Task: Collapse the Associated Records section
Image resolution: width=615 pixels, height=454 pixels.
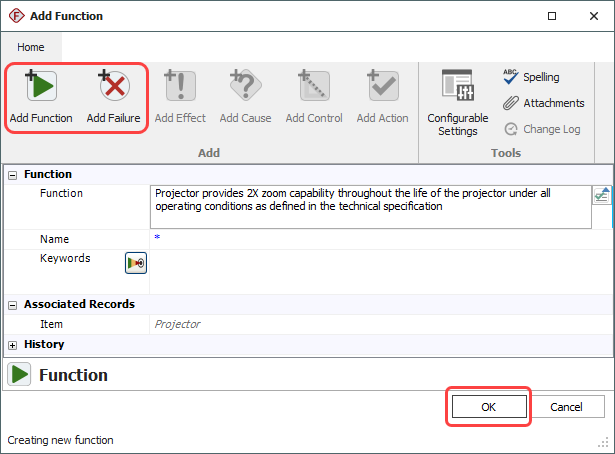Action: click(13, 304)
